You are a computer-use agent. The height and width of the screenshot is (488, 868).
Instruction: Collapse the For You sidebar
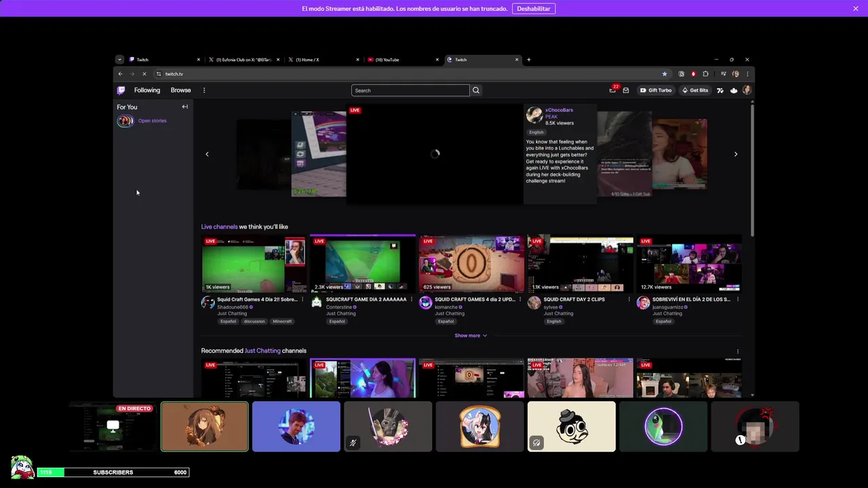point(184,106)
